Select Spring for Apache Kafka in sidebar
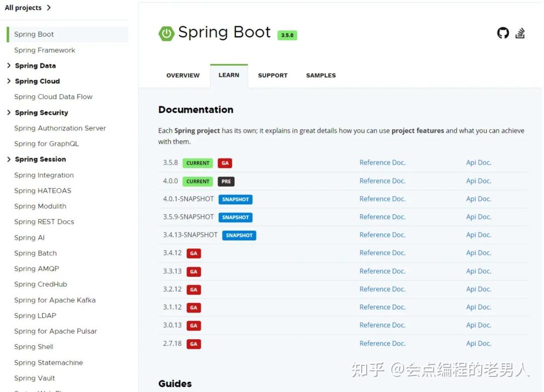The height and width of the screenshot is (392, 544). click(x=55, y=300)
